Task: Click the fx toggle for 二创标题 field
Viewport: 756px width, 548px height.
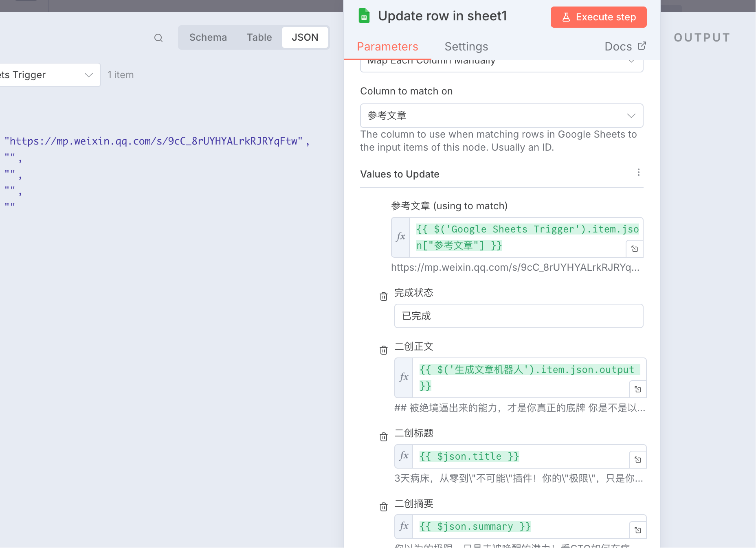Action: 404,456
